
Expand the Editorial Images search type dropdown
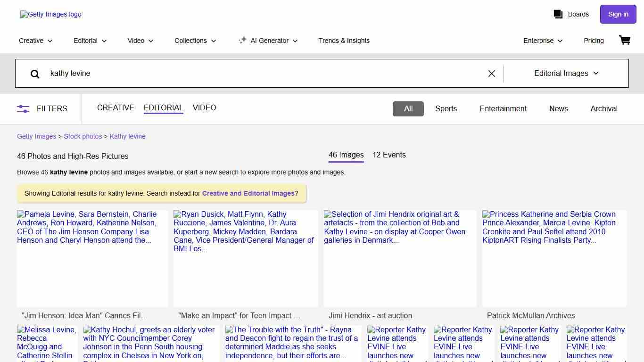(x=566, y=74)
